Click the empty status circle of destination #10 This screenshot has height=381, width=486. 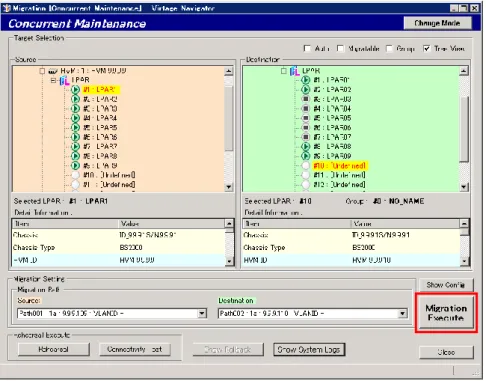click(x=306, y=166)
